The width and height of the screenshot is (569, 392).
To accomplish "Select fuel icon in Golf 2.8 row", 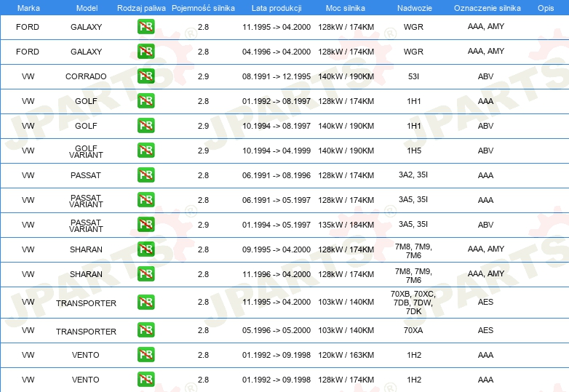I will (x=146, y=101).
